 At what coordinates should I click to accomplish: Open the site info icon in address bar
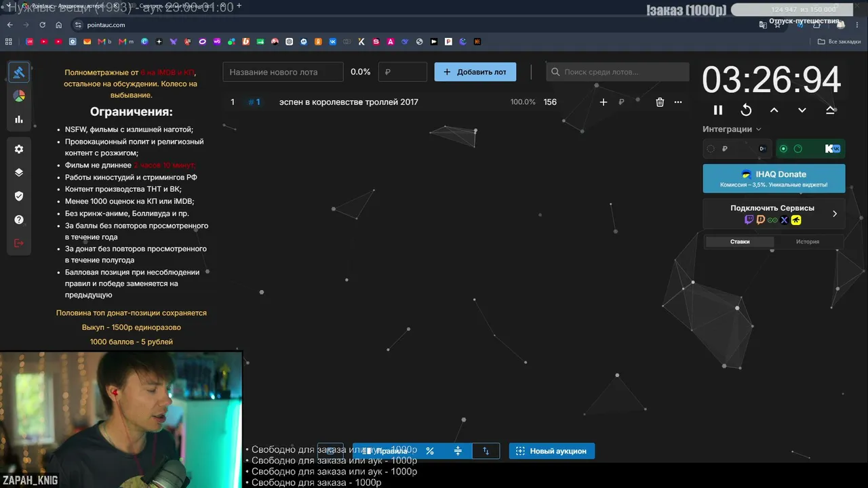tap(78, 25)
